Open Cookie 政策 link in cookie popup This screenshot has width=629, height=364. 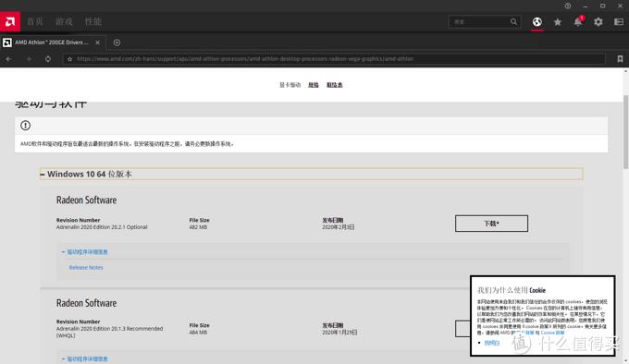tap(552, 333)
